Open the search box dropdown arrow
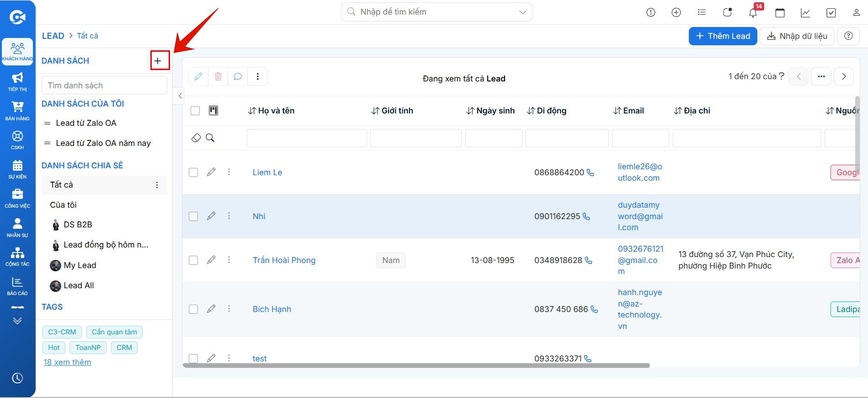Screen dimensions: 868x398 pos(523,12)
